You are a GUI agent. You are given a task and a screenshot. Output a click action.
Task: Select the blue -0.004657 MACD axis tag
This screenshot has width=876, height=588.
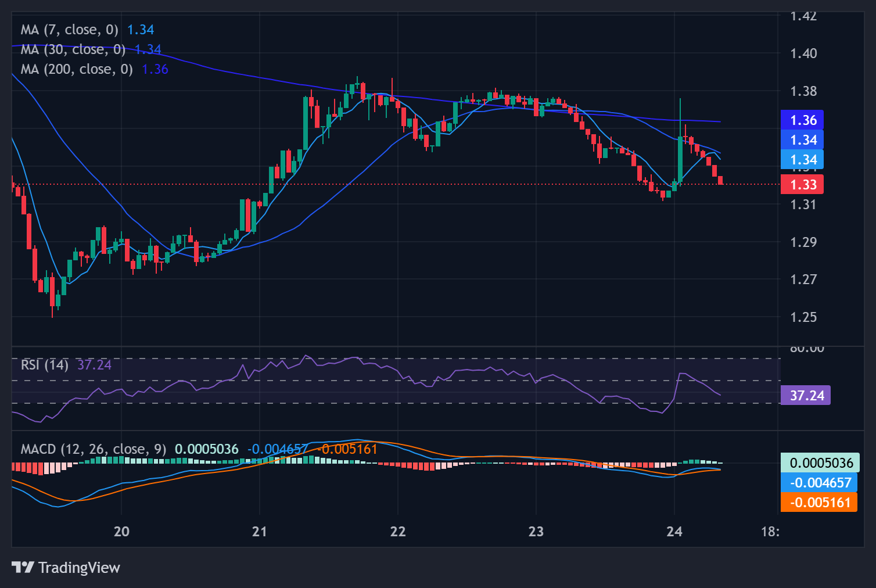tap(819, 483)
